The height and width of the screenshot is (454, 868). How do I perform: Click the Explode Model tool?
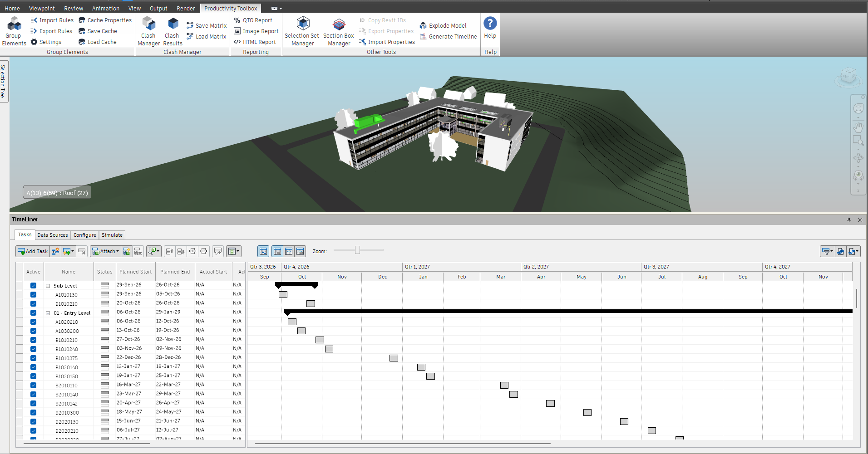443,25
